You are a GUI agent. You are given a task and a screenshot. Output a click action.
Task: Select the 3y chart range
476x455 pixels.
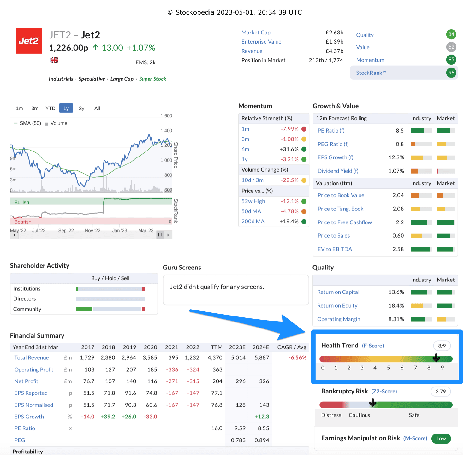coord(81,108)
